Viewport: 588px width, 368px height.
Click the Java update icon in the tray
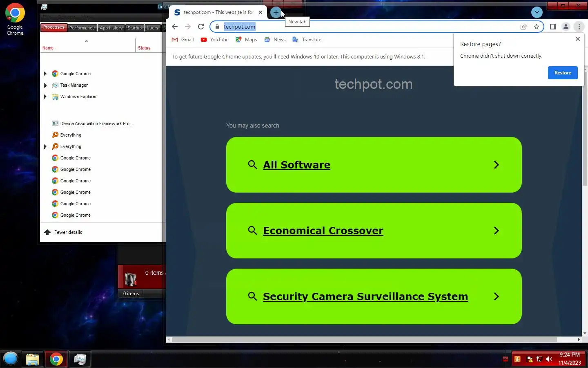click(517, 359)
